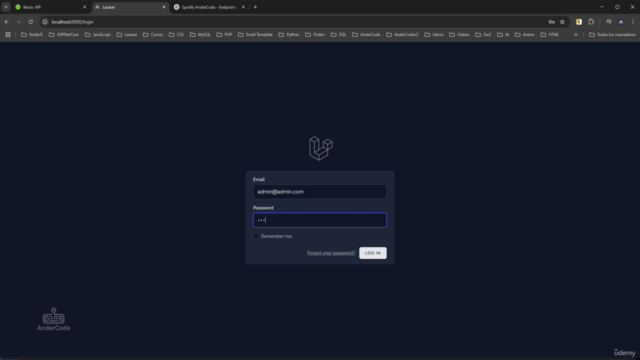
Task: Open the Anime bookmark folder
Action: tap(524, 35)
